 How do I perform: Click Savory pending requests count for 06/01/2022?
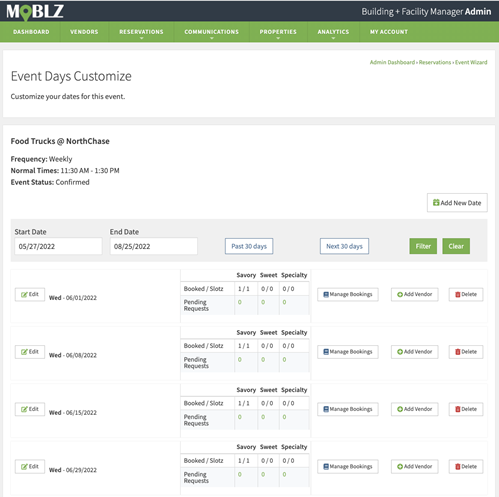point(240,302)
